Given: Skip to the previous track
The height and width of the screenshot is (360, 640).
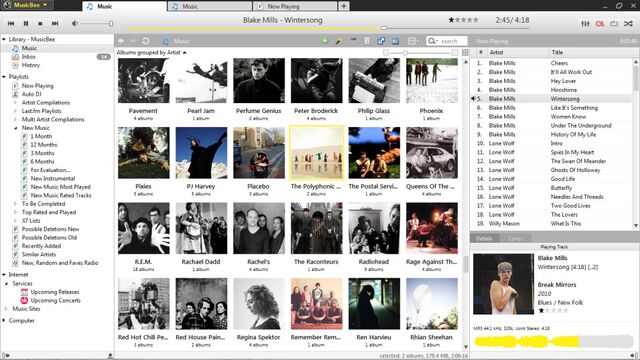Looking at the screenshot, I should (x=11, y=24).
